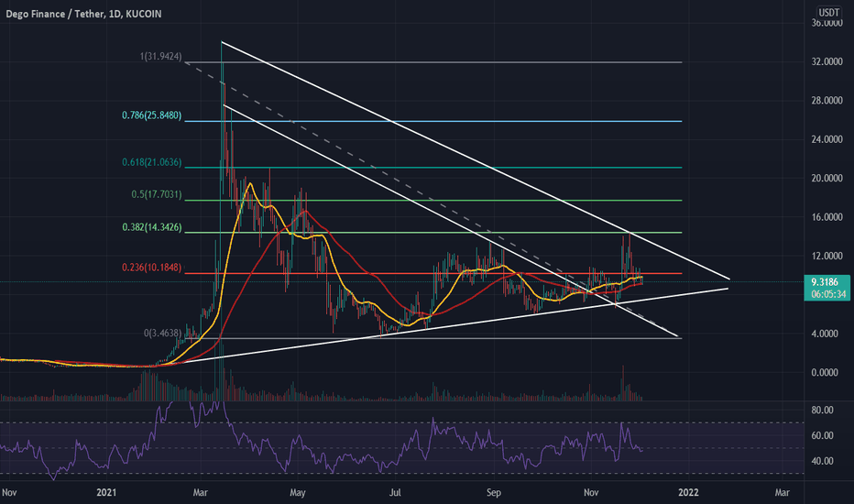Click the Nov 2020 time axis label
Viewport: 854px width, 504px height.
pos(9,493)
